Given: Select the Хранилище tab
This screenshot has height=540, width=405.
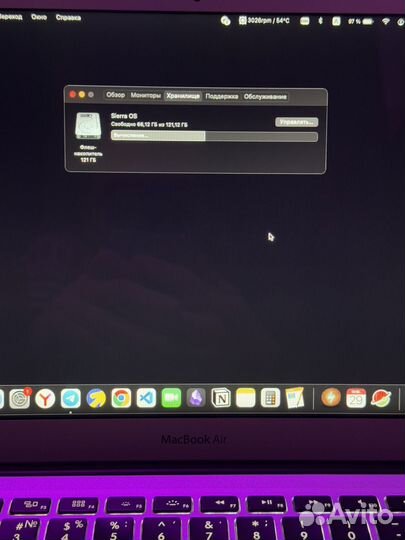Looking at the screenshot, I should click(183, 96).
